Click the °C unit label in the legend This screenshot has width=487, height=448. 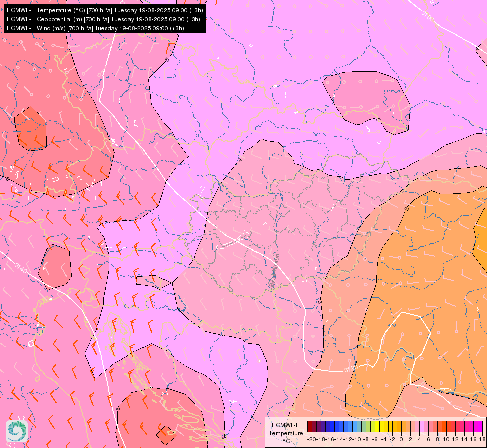coord(287,441)
